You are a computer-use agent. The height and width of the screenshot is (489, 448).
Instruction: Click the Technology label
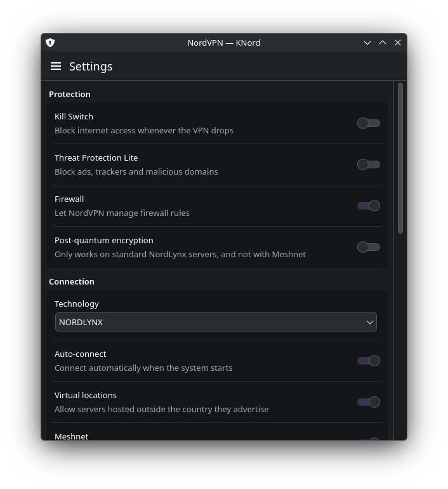click(x=77, y=304)
